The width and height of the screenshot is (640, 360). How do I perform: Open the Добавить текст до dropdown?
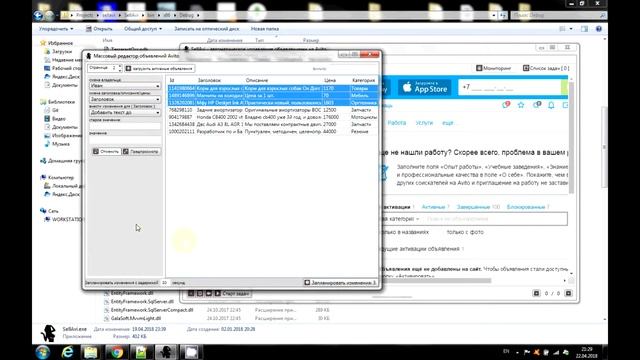[124, 112]
